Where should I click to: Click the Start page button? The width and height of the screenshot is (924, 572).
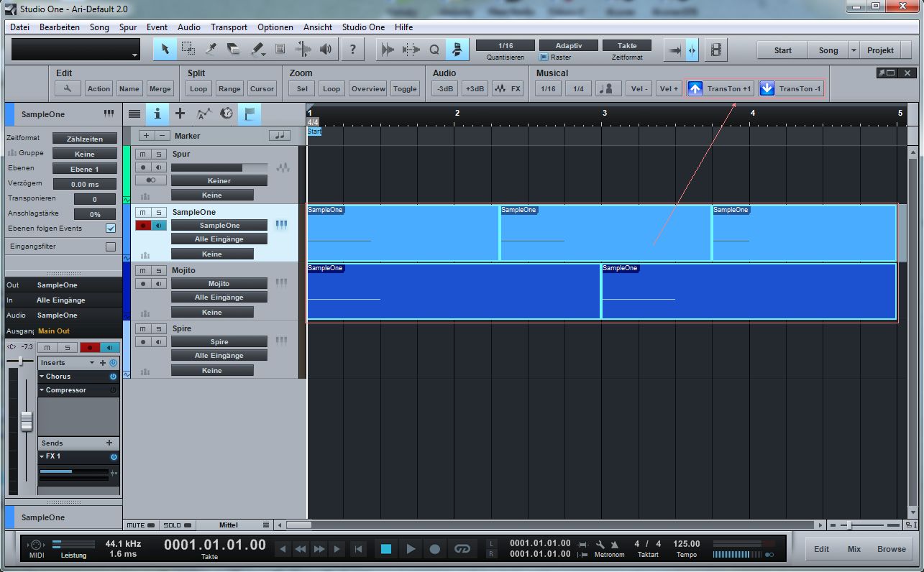[783, 50]
